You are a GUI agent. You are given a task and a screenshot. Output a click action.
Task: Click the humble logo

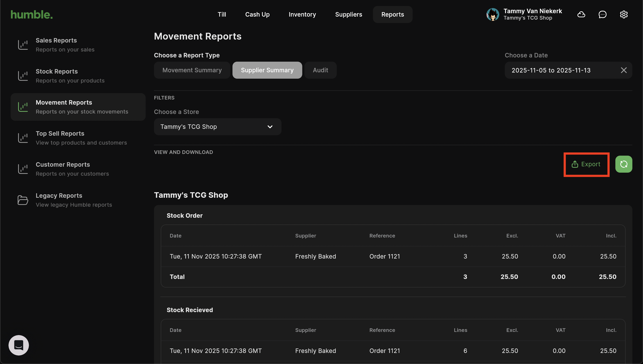click(32, 14)
